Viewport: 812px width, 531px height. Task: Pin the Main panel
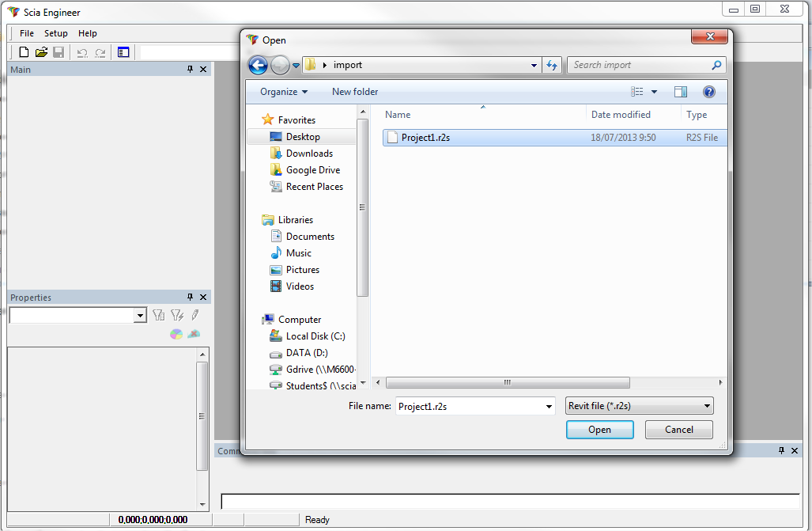[190, 70]
